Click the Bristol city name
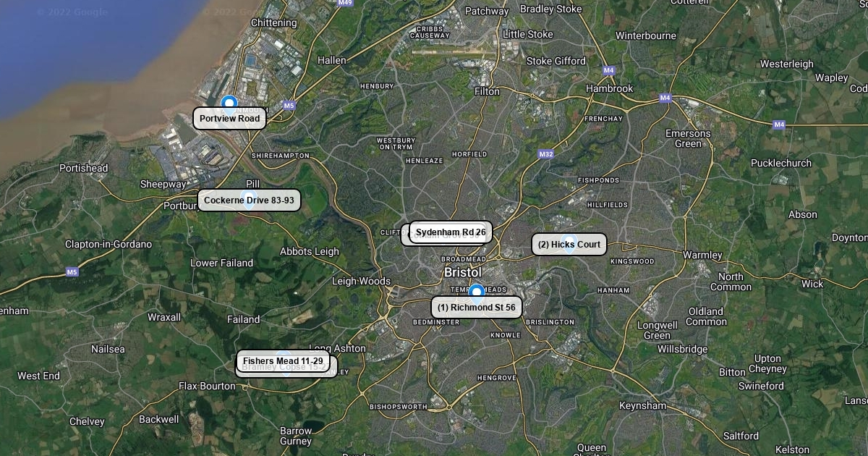Image resolution: width=868 pixels, height=456 pixels. pyautogui.click(x=463, y=272)
